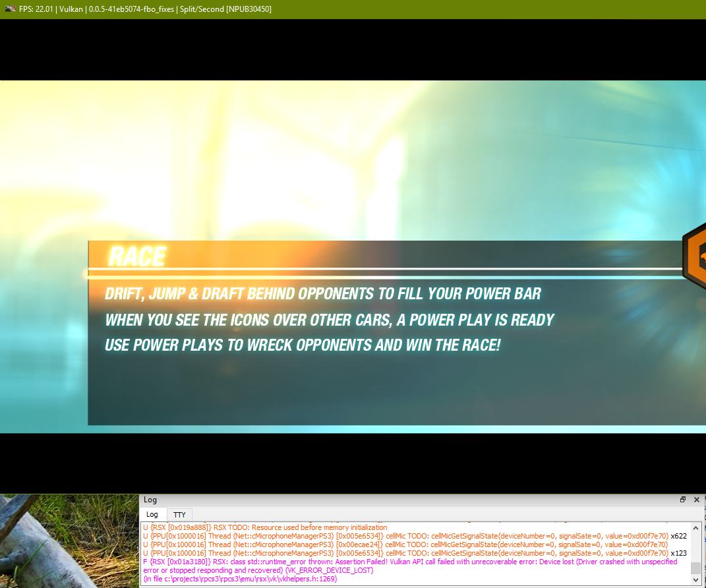
Task: Click the orange hexagon icon beside RACE panel
Action: 694,256
